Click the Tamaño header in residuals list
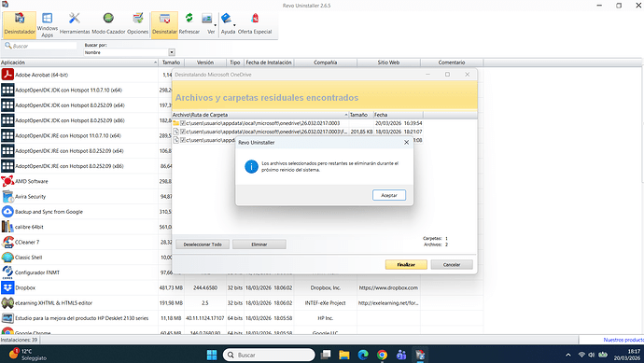The height and width of the screenshot is (363, 644). tap(361, 115)
